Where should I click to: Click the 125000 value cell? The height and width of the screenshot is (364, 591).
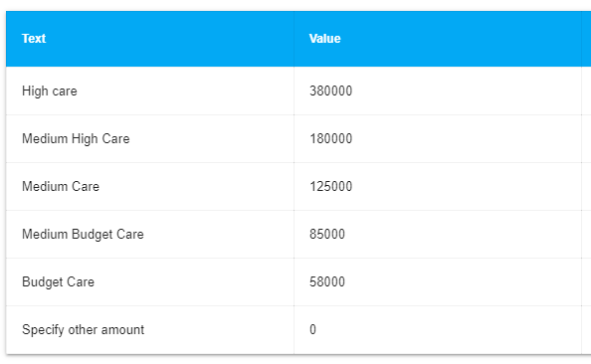(x=331, y=186)
